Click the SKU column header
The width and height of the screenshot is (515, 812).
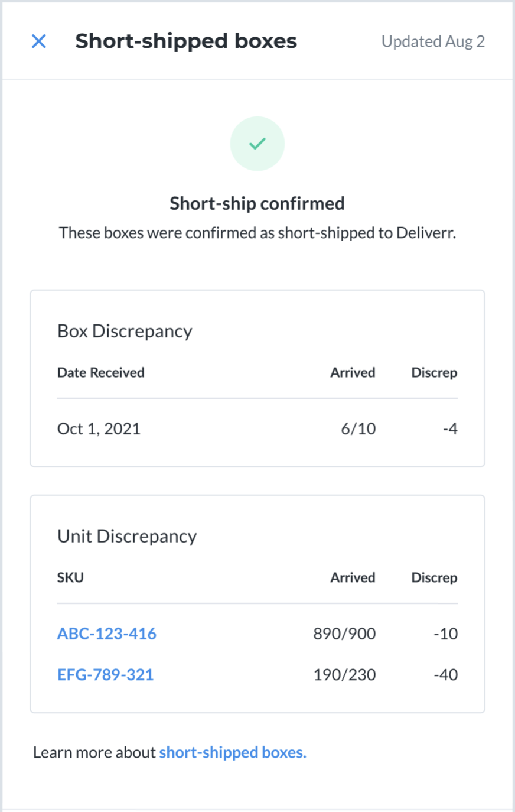coord(70,577)
